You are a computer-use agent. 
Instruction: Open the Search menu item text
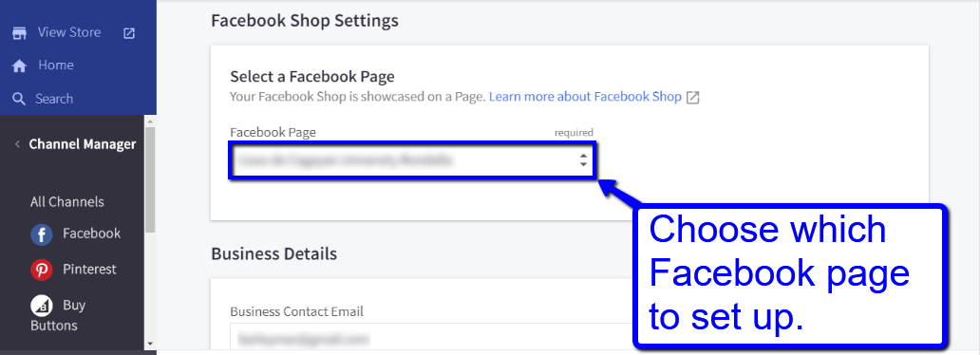54,99
